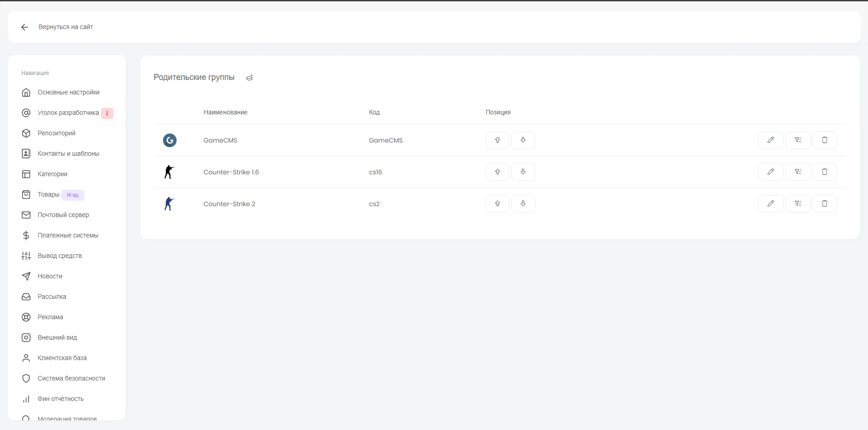Open filter settings for Counter-Strike 2 row
Screen dimensions: 868x430
797,203
